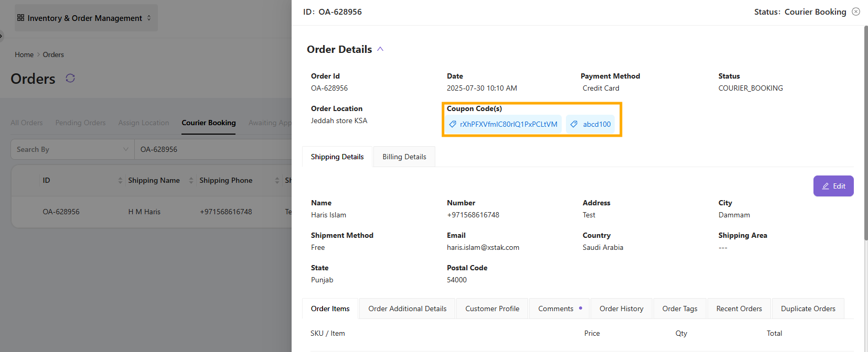Sort by the ID column
This screenshot has width=868, height=352.
pyautogui.click(x=120, y=180)
